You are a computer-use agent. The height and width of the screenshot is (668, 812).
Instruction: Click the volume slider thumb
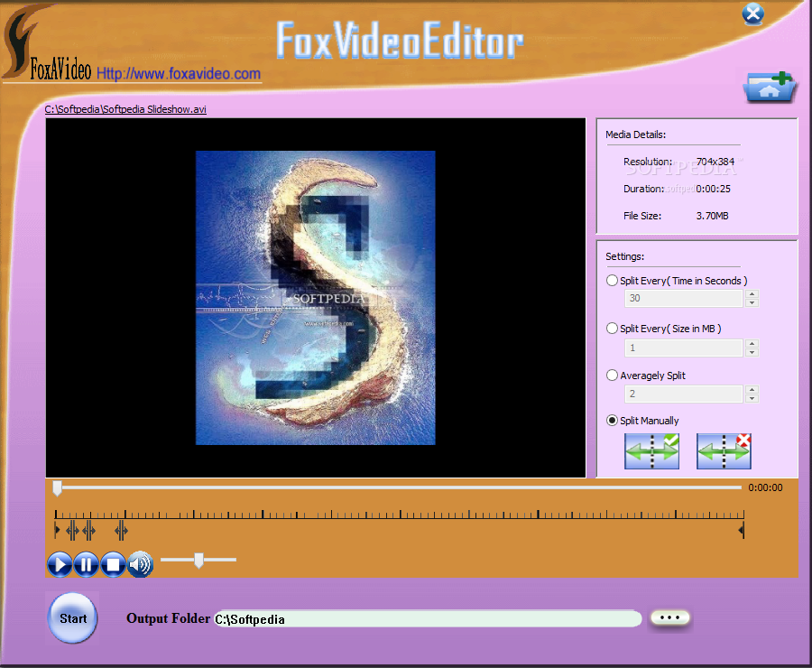point(198,561)
